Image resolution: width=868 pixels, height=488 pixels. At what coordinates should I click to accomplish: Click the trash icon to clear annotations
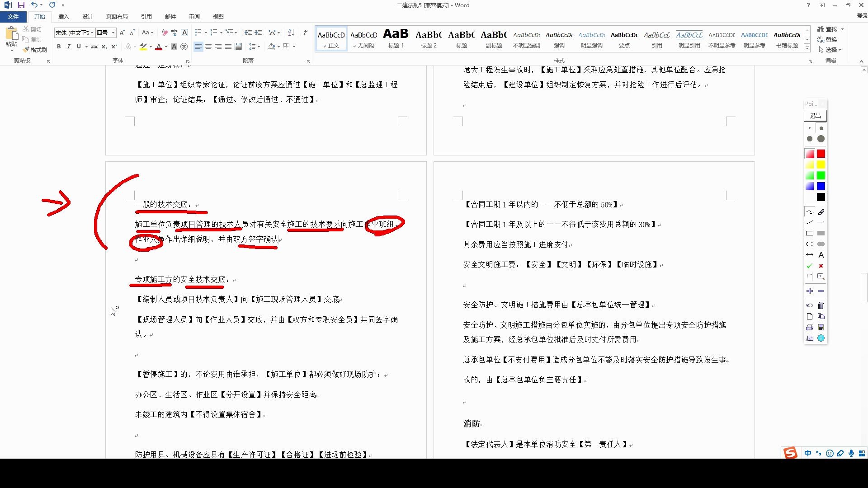coord(821,305)
